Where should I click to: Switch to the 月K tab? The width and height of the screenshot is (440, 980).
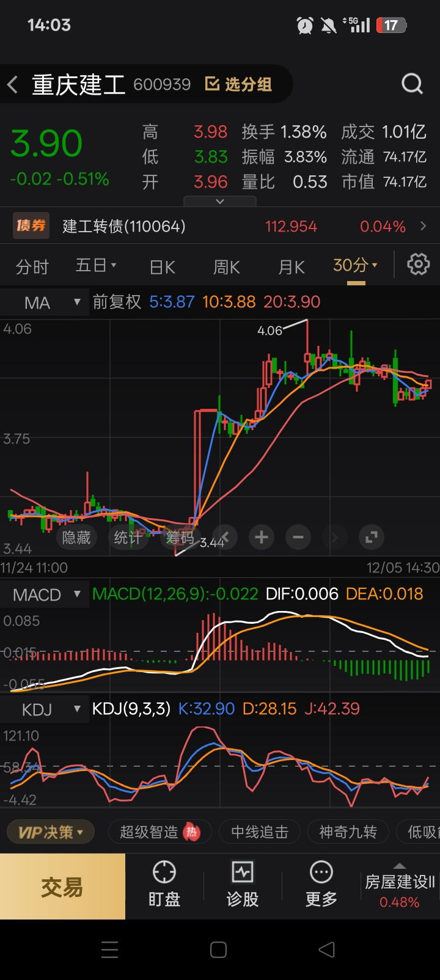point(291,267)
